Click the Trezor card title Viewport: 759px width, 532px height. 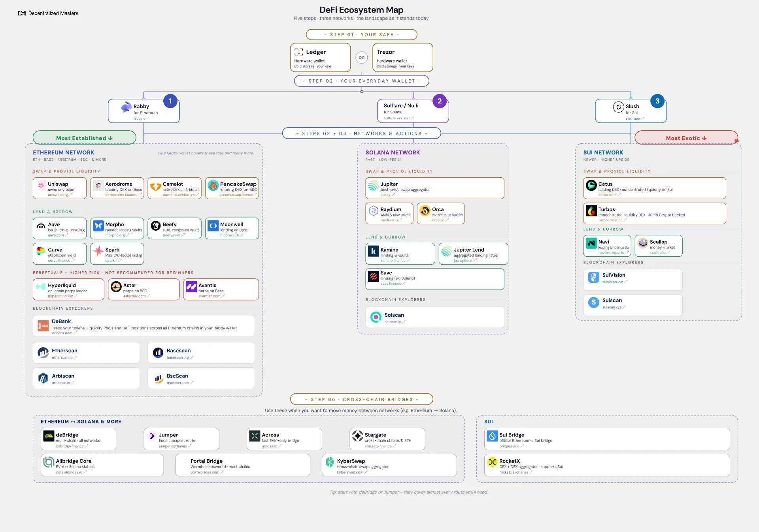pos(385,52)
